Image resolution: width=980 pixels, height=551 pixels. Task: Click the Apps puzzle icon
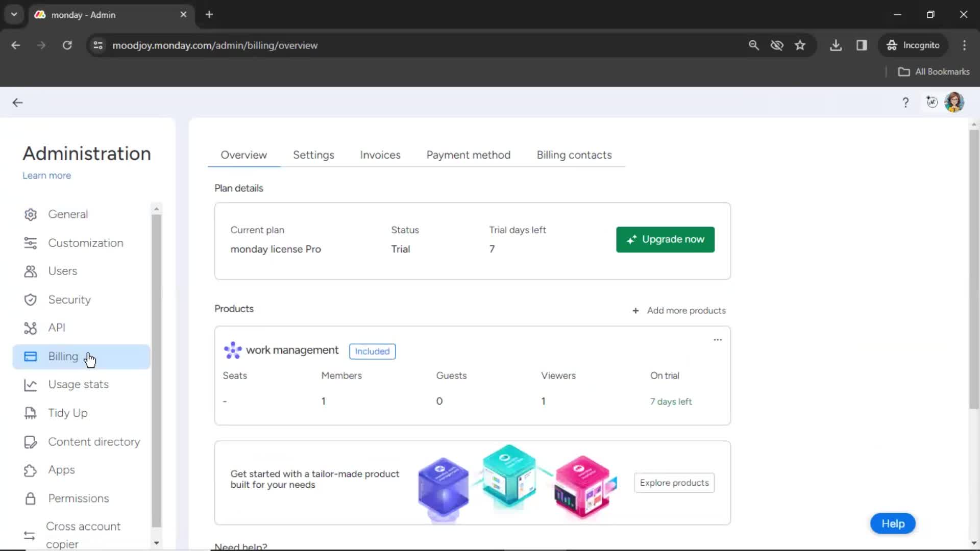[31, 470]
